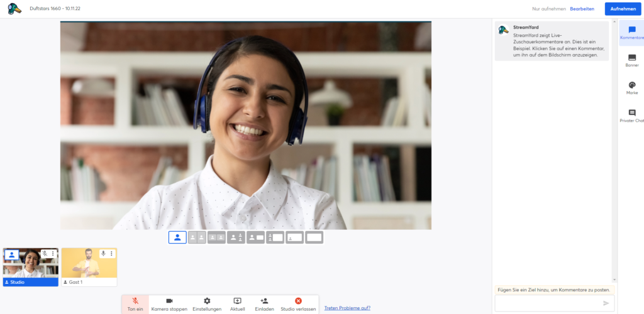Select the fullscreen blank layout option
Image resolution: width=644 pixels, height=314 pixels.
[x=314, y=237]
